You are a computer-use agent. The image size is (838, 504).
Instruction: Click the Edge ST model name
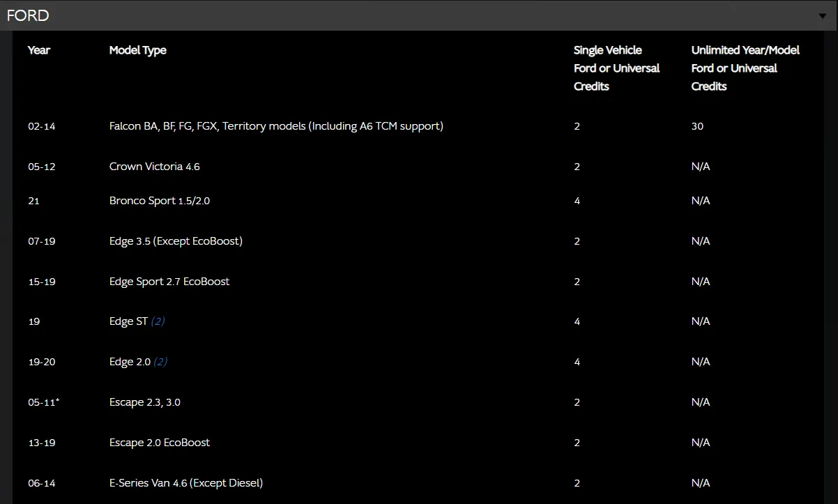point(129,321)
